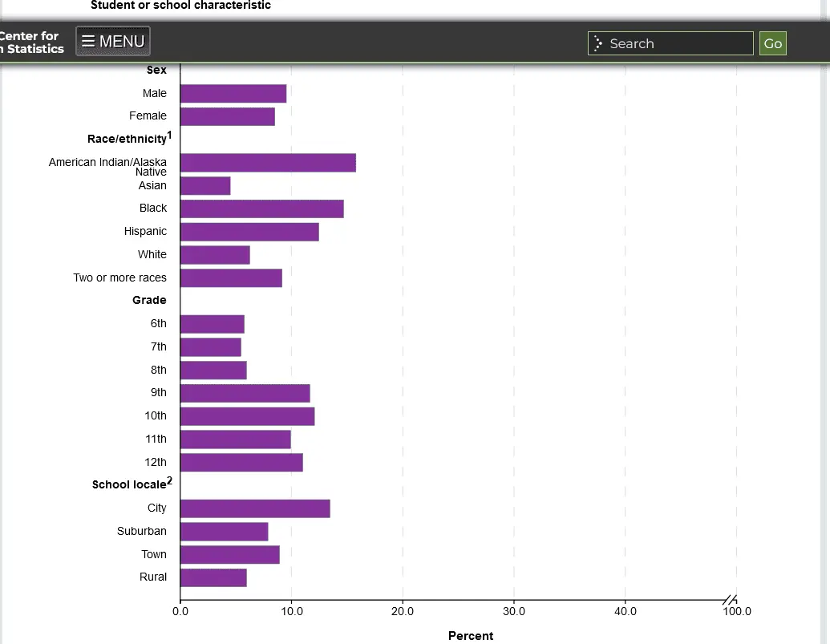Click the Suburban locale bar
This screenshot has width=830, height=644.
tap(224, 532)
